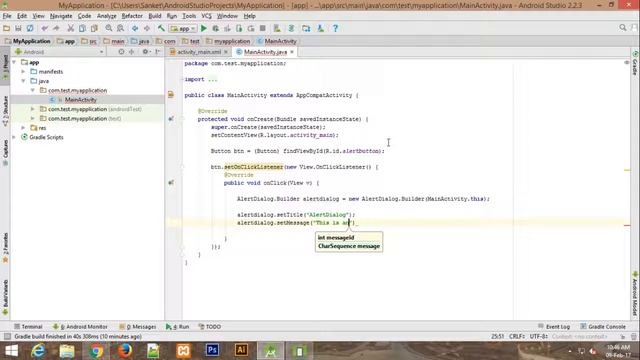Viewport: 640px width, 360px height.
Task: Open the app run configuration dropdown
Action: (183, 29)
